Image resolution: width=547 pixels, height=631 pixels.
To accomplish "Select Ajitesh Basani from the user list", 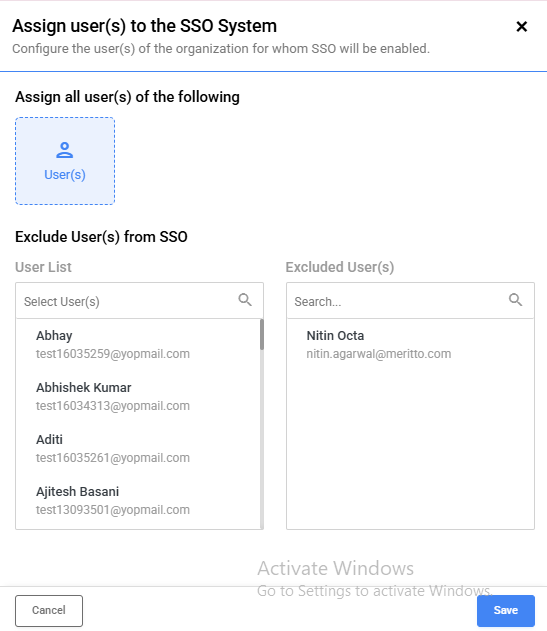I will click(138, 500).
